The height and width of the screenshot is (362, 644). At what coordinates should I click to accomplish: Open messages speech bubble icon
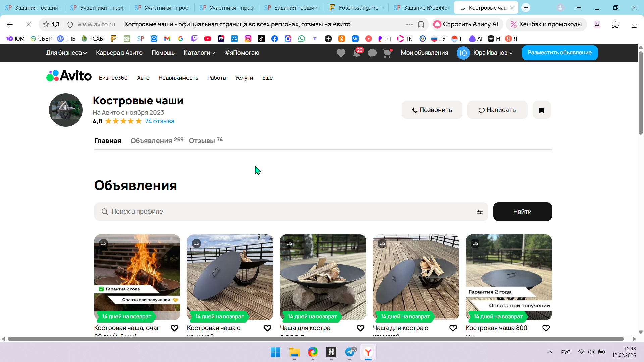(372, 53)
